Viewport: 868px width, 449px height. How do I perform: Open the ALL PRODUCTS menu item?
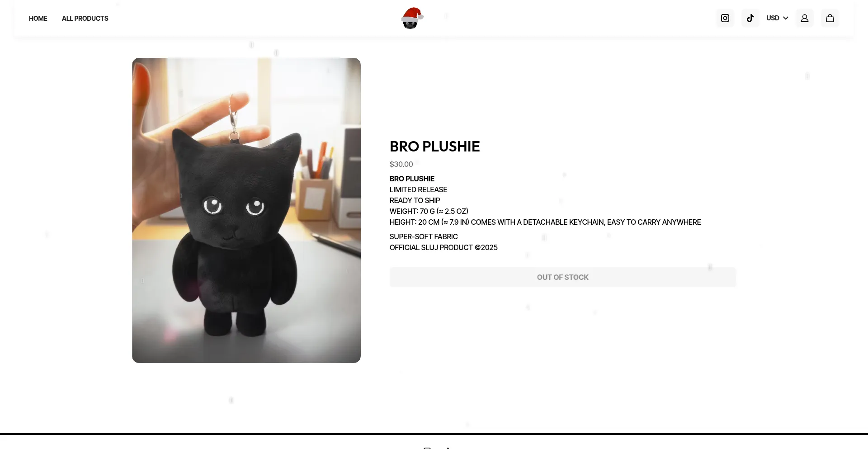tap(85, 19)
